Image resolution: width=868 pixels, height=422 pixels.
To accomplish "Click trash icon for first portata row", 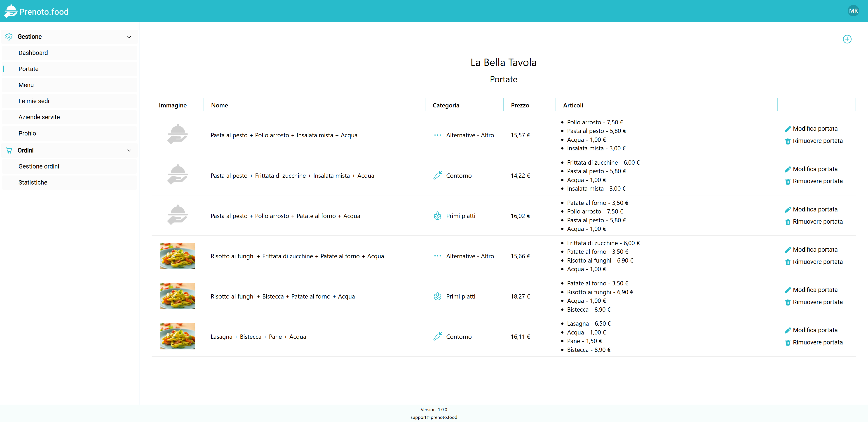I will click(788, 141).
